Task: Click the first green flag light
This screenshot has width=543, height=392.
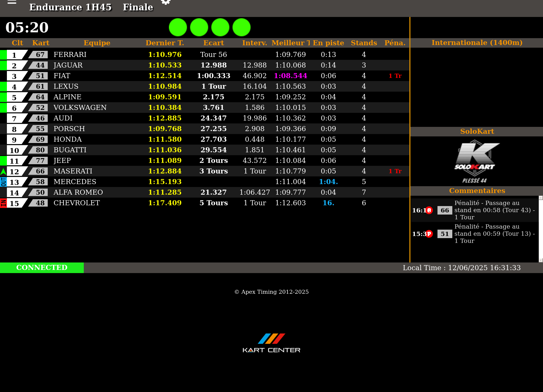Action: pyautogui.click(x=178, y=27)
